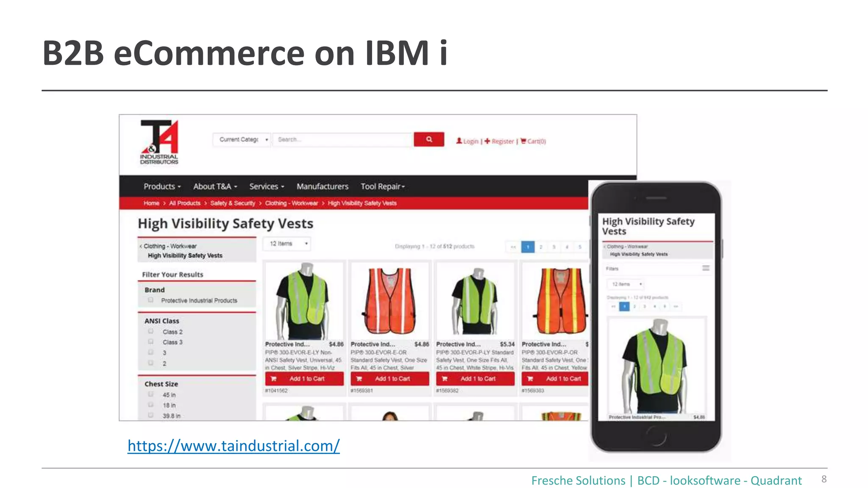Click the Register link

pyautogui.click(x=503, y=141)
